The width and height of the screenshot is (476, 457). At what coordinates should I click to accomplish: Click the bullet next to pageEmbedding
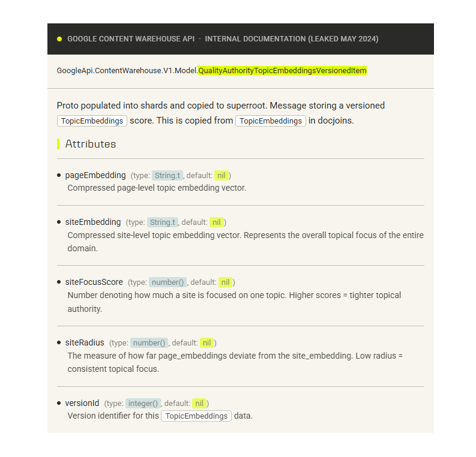(x=59, y=175)
